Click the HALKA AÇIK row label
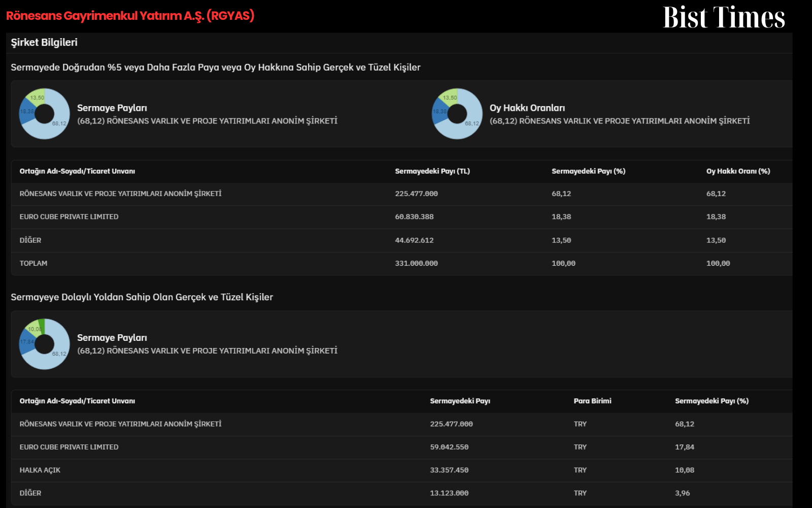The height and width of the screenshot is (508, 812). (x=40, y=470)
